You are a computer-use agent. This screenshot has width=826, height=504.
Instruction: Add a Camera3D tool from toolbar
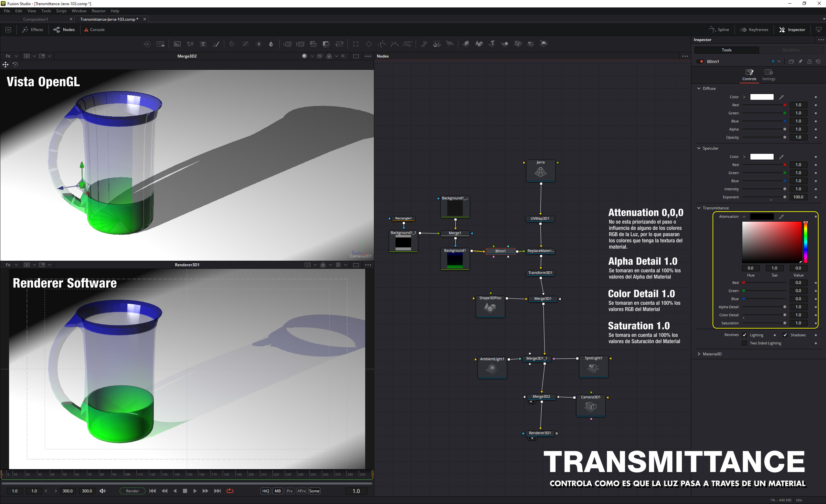point(518,44)
